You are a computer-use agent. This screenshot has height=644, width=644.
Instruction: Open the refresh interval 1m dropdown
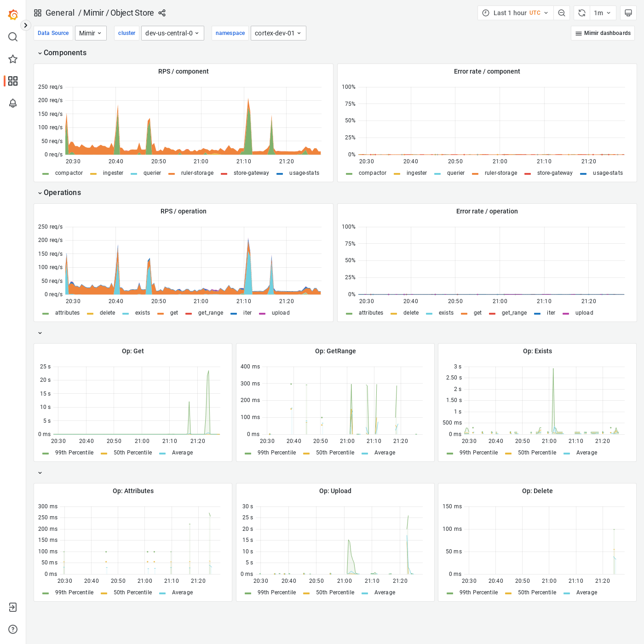(x=603, y=12)
